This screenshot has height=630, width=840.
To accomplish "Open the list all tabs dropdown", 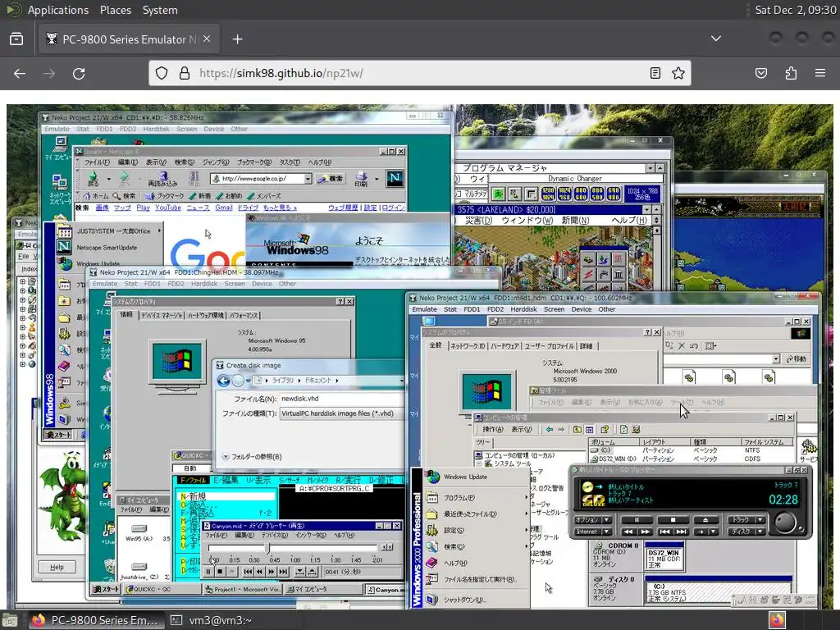I will (x=715, y=39).
